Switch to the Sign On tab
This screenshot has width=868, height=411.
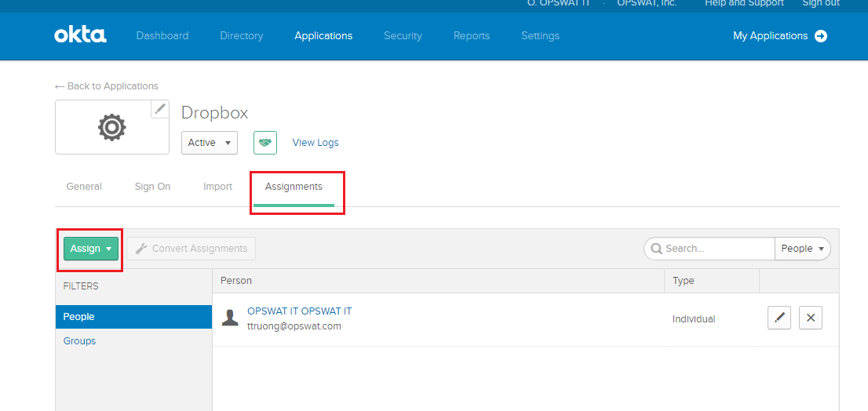(152, 187)
